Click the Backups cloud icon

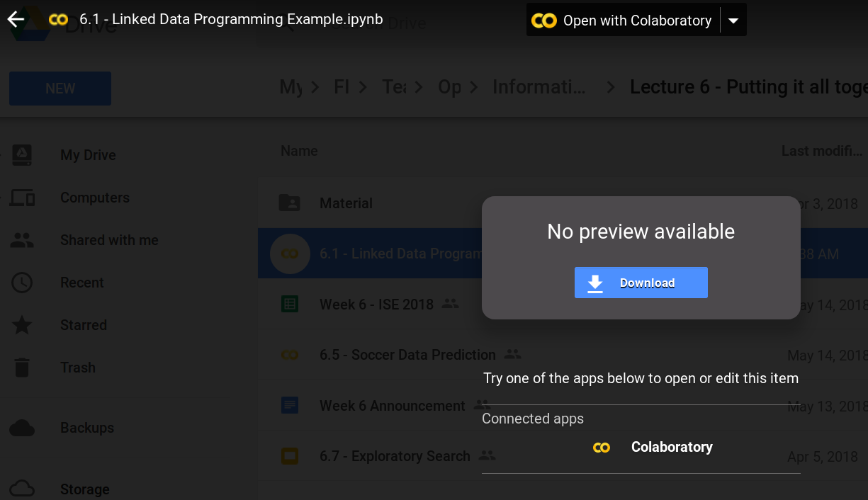pos(22,428)
